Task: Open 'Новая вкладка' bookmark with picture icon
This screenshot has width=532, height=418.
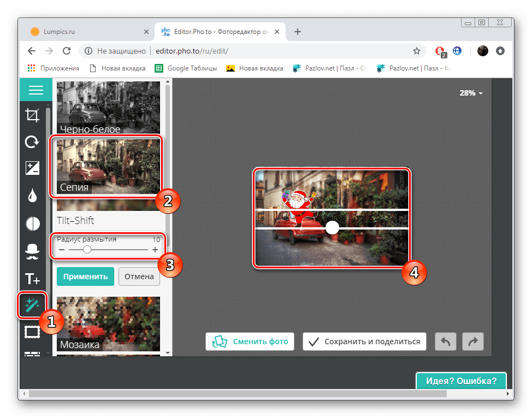Action: [255, 68]
